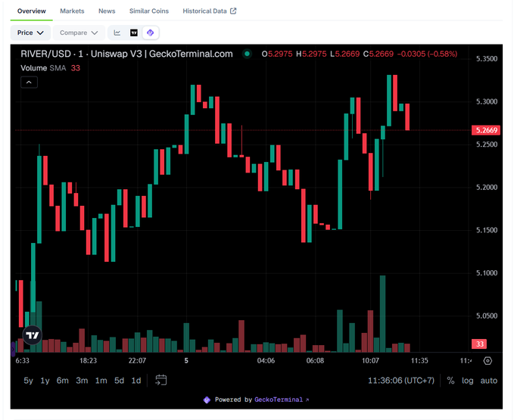This screenshot has width=514, height=420.
Task: Set the chart range to 3m
Action: (82, 381)
